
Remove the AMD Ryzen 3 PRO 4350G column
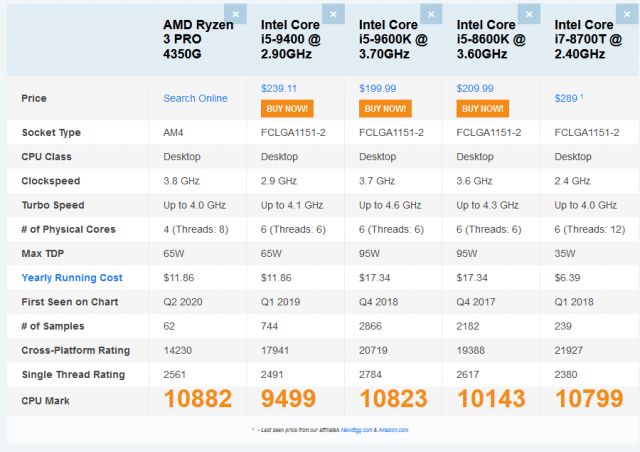(234, 14)
